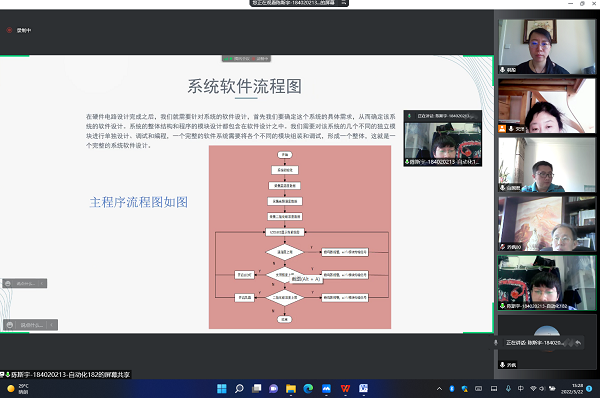This screenshot has width=600, height=398.
Task: Show hidden system tray icons
Action: (x=439, y=389)
